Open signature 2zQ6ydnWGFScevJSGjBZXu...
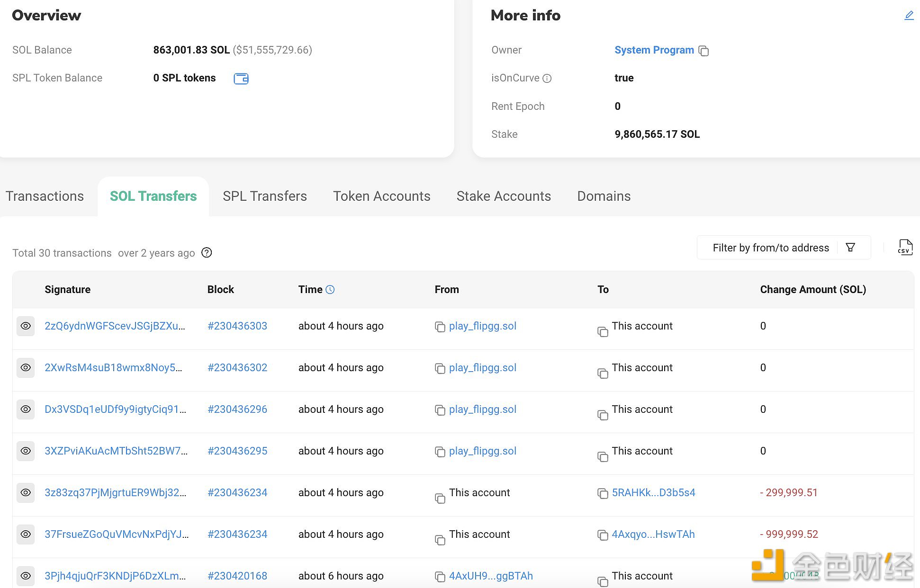Screen dimensions: 920x588 [x=115, y=326]
